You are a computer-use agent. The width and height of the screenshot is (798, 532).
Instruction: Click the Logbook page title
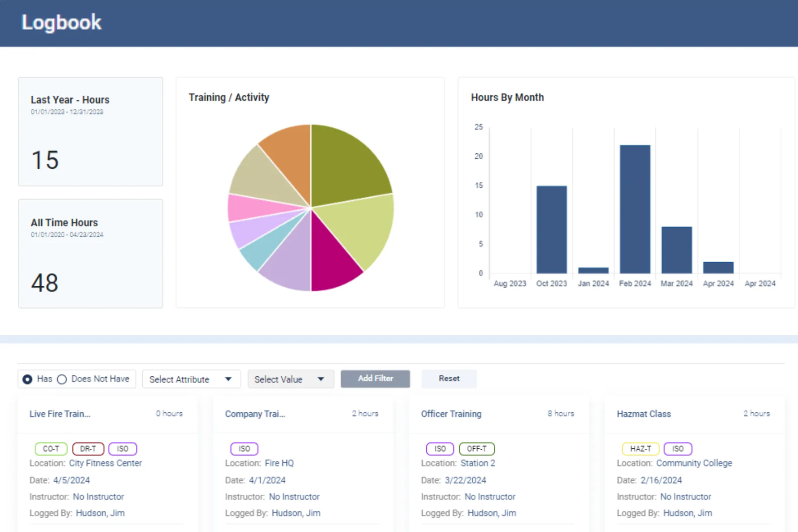coord(62,23)
